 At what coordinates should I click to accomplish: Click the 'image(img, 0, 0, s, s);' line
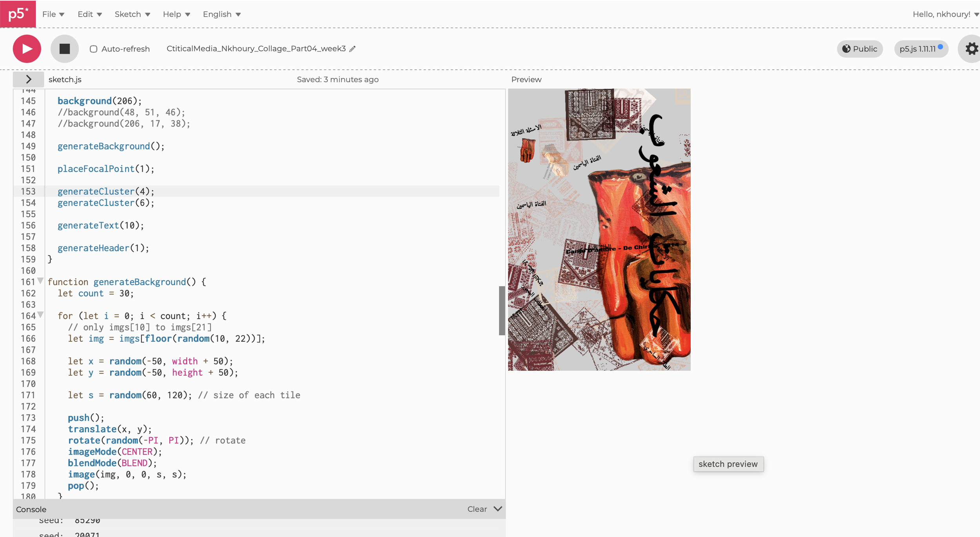[127, 474]
